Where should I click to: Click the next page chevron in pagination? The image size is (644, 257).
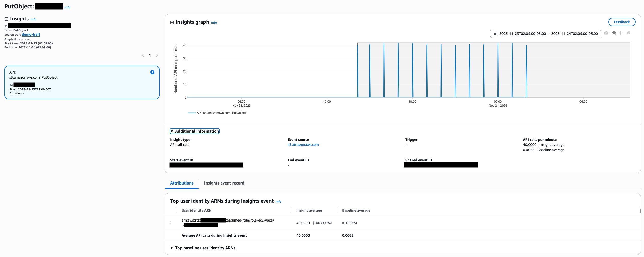tap(157, 55)
